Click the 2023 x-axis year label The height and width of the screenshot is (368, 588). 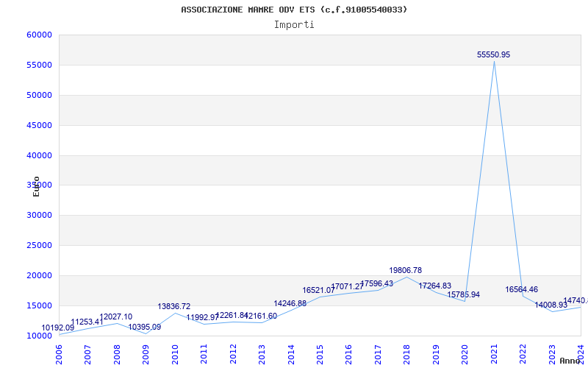pyautogui.click(x=552, y=355)
